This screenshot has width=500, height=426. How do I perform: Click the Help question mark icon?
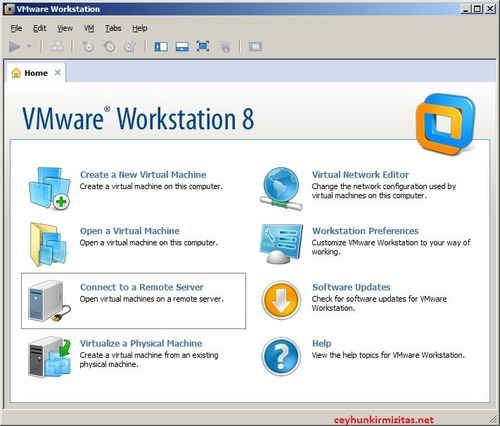(x=281, y=356)
